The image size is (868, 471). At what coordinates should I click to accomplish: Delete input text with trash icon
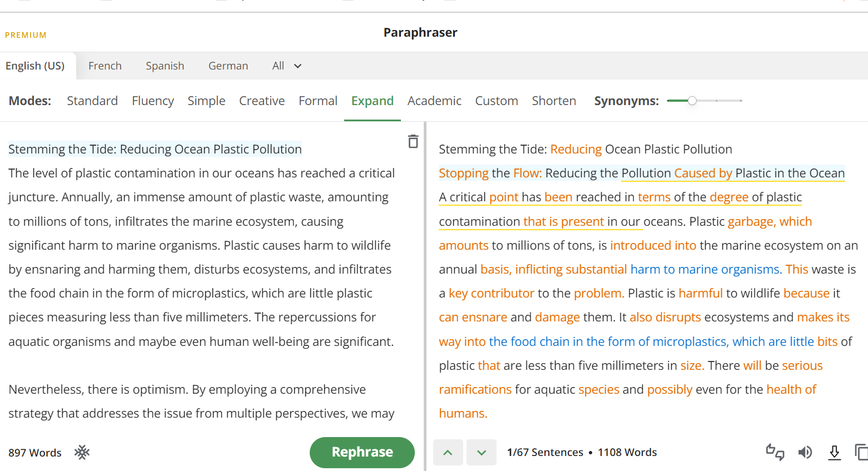413,142
